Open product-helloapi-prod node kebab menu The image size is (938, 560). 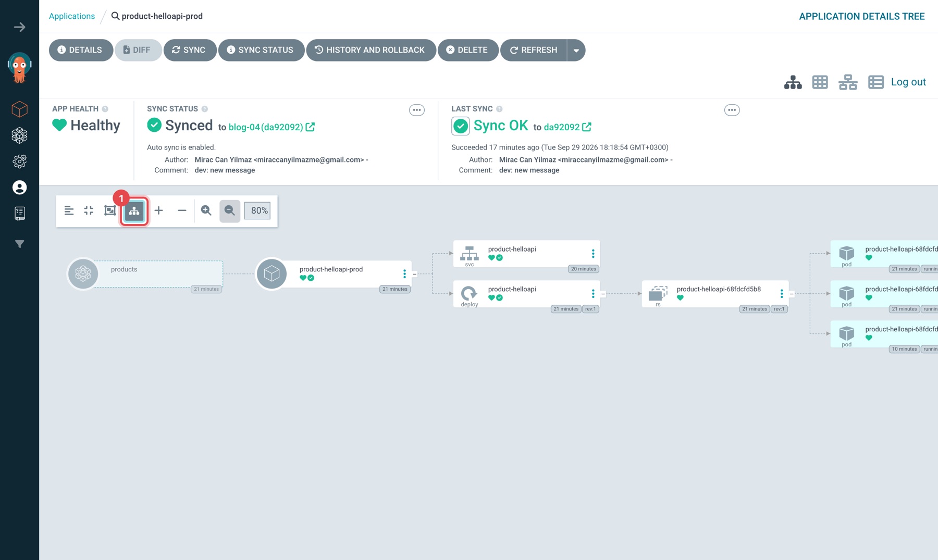[404, 273]
